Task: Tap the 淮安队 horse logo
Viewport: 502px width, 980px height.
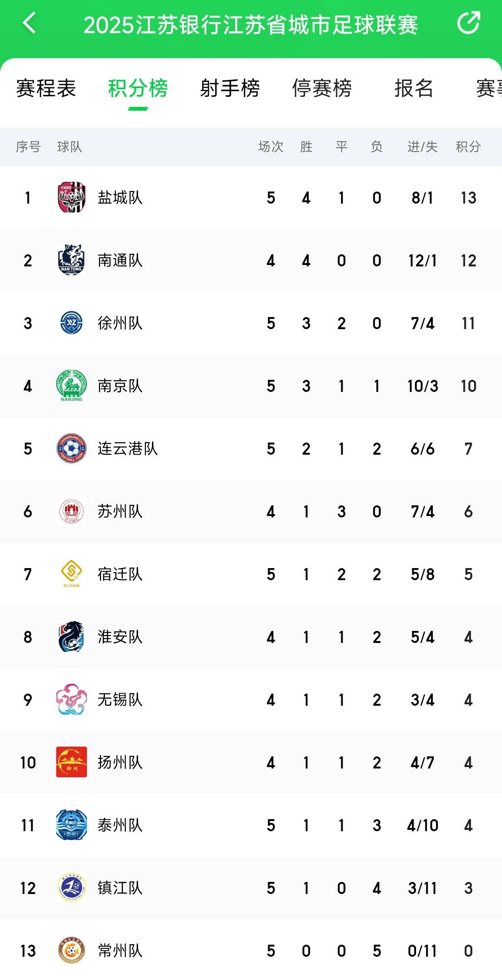Action: 72,637
